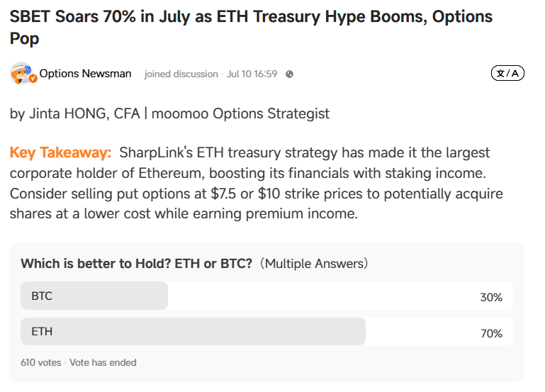This screenshot has height=392, width=545.
Task: Click the orange verified badge on the avatar
Action: pos(33,79)
